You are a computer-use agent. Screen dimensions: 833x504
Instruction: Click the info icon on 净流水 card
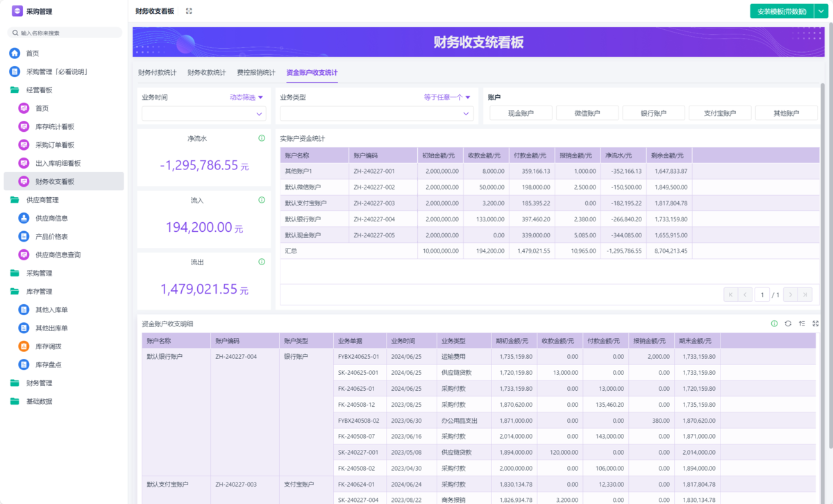tap(262, 138)
